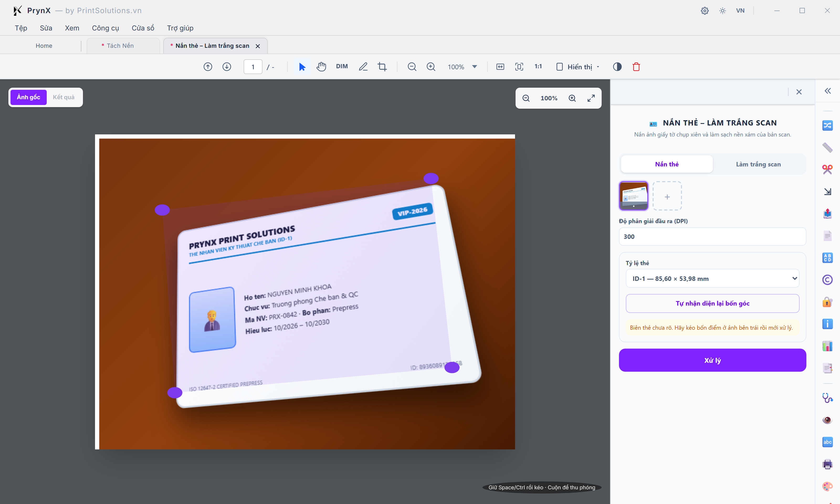The image size is (840, 504).
Task: Open the ABCD letters tool in sidebar
Action: click(x=827, y=258)
